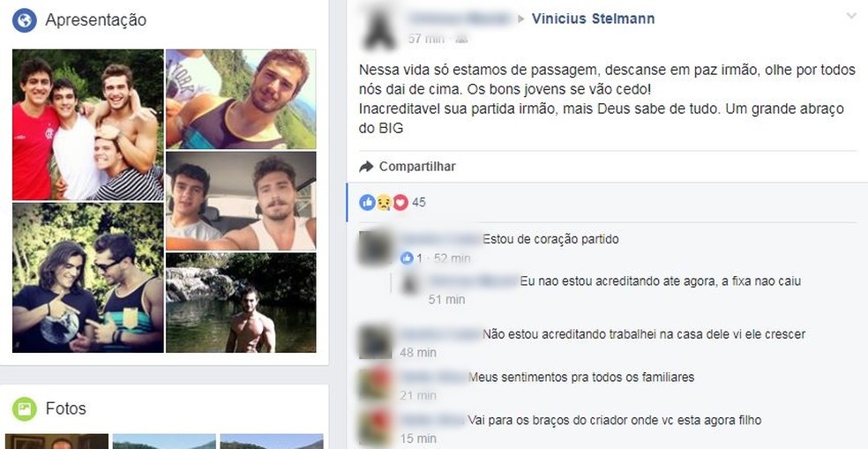Open the selfie photo with the mountain background
This screenshot has height=449, width=868.
point(241,99)
